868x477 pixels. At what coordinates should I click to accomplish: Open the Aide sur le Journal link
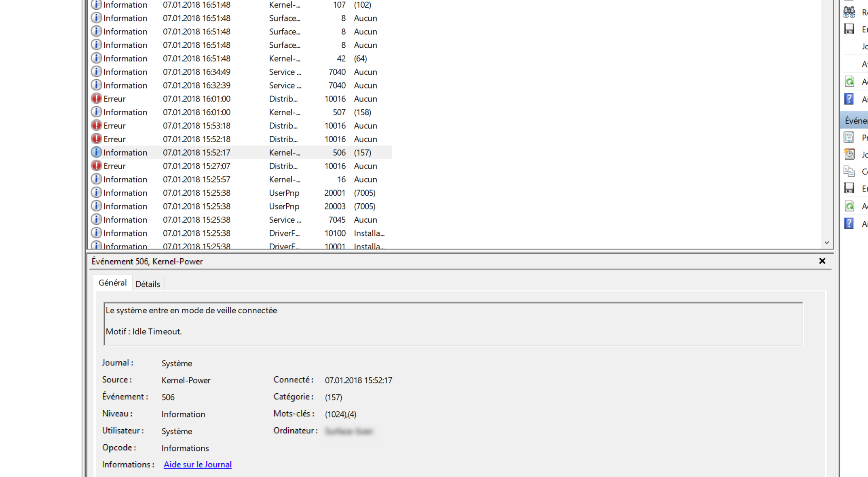197,464
